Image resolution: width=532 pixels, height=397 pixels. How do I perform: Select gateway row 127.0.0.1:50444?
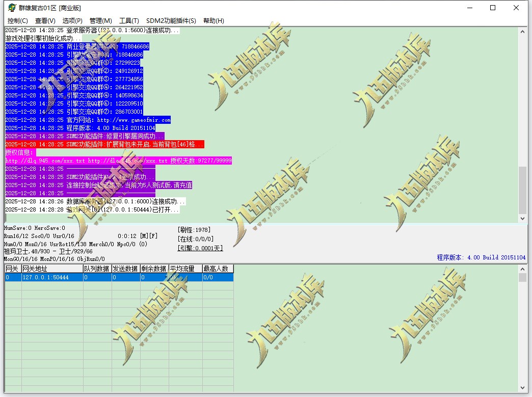coord(119,277)
